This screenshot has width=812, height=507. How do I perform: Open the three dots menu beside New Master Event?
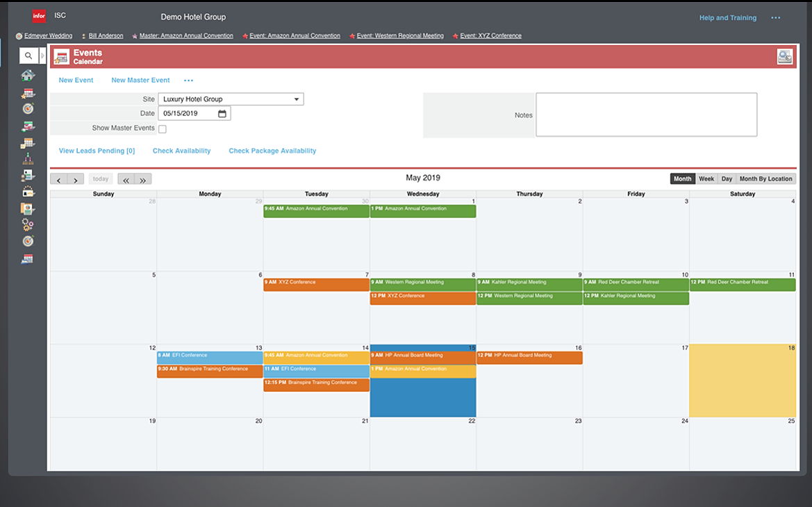point(188,81)
